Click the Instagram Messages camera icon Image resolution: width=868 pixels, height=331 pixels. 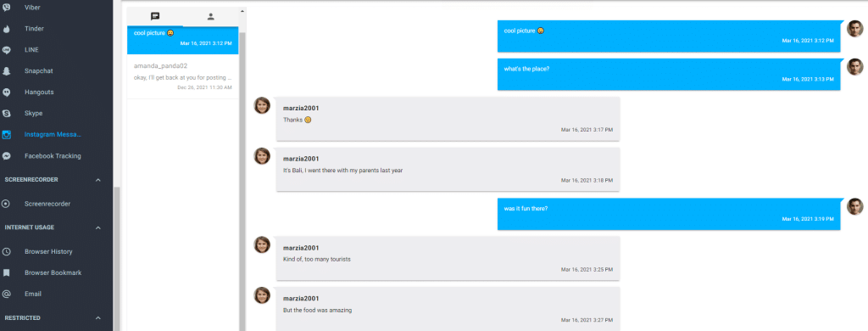coord(7,135)
